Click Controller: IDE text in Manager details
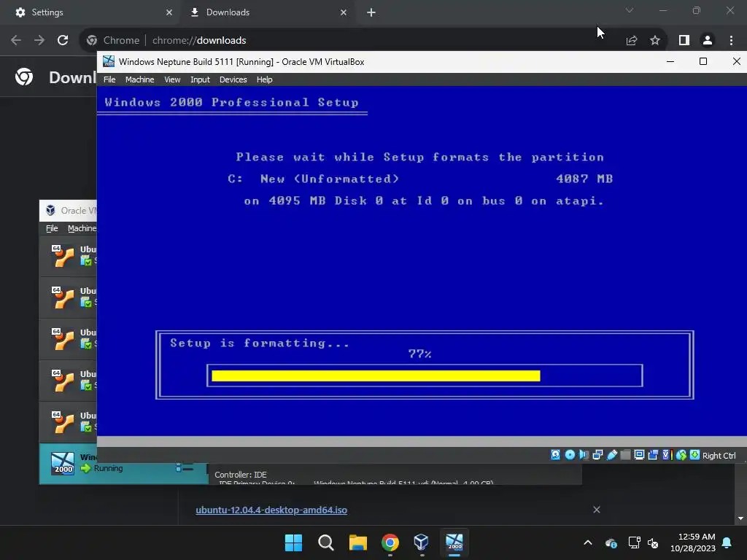The width and height of the screenshot is (747, 560). pyautogui.click(x=241, y=475)
